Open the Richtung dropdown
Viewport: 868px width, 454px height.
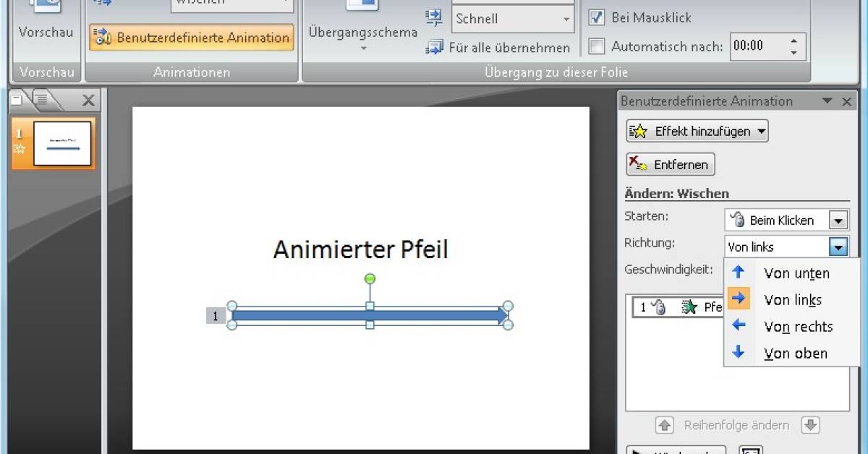(x=837, y=247)
